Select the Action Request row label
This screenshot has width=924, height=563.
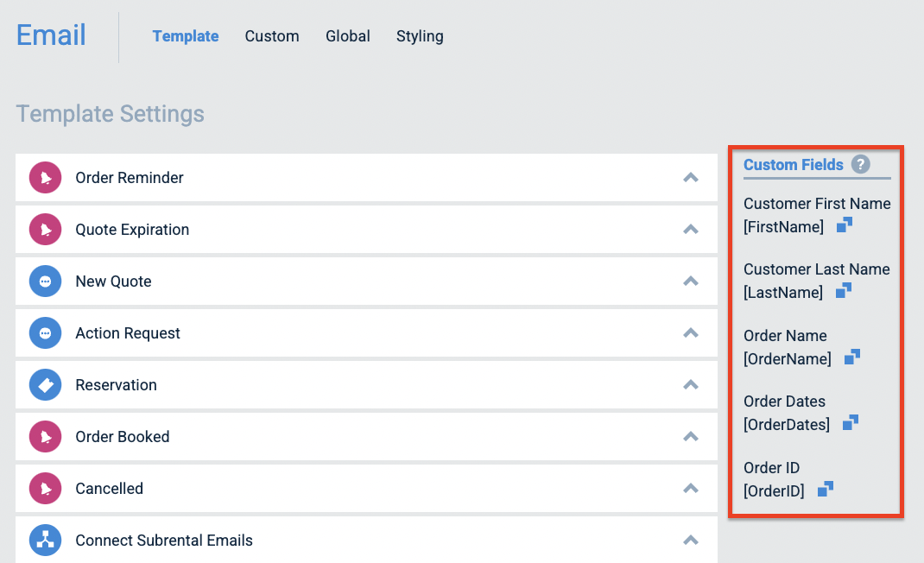(x=127, y=333)
